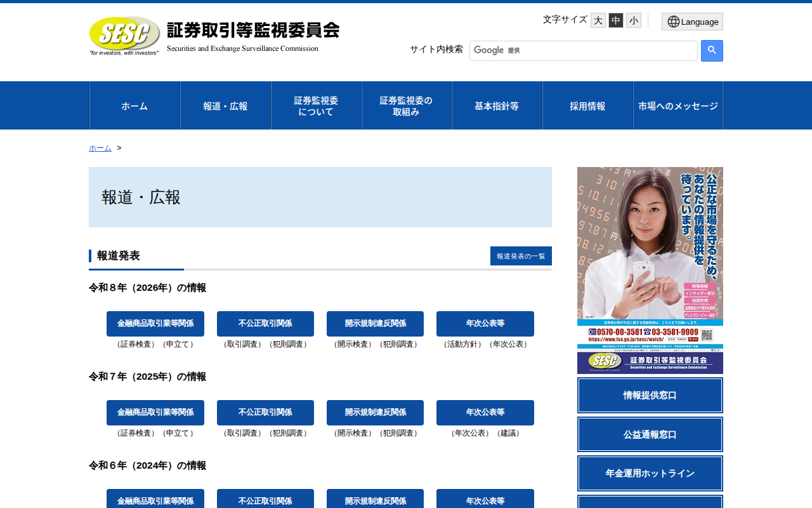Select the small 小 font size
Screen dimensions: 812x508
[x=632, y=20]
